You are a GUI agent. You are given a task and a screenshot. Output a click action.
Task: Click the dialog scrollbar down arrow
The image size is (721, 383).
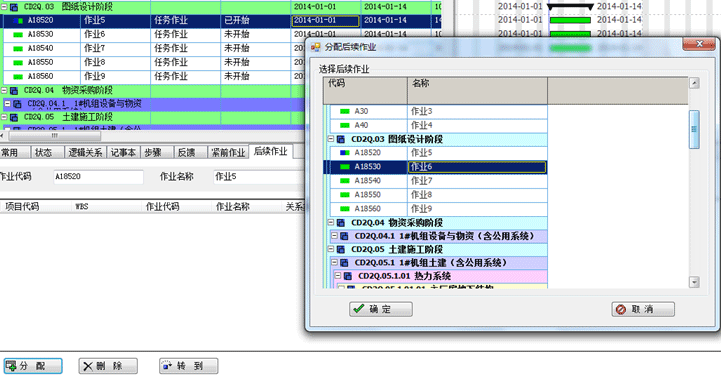(694, 282)
